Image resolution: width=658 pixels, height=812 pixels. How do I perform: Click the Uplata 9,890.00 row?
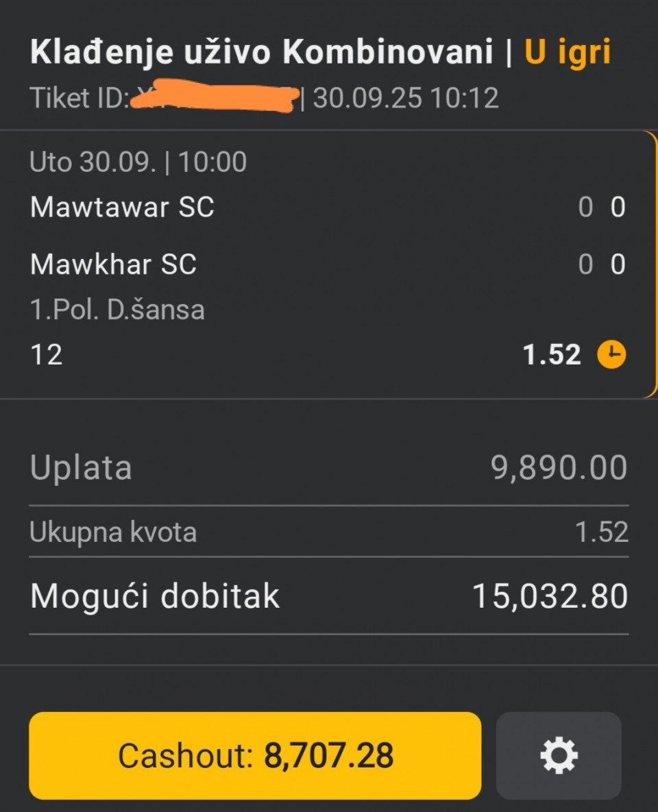coord(328,467)
